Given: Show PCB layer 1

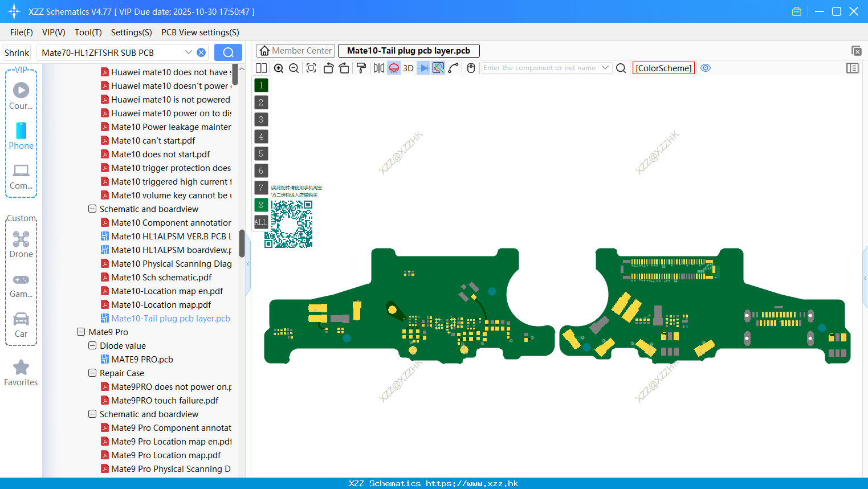Looking at the screenshot, I should click(x=261, y=85).
